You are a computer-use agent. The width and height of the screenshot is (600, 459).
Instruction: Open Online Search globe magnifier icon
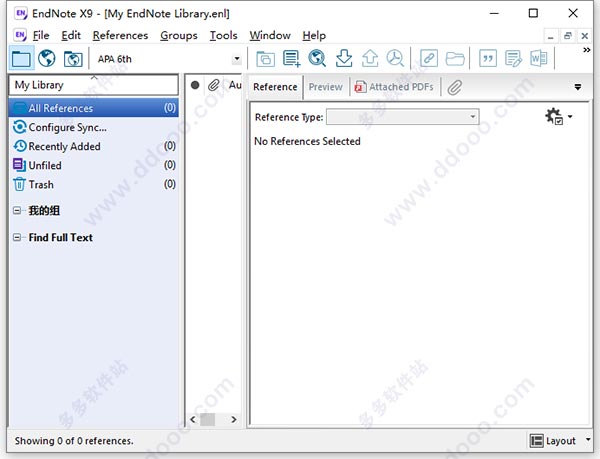(317, 59)
